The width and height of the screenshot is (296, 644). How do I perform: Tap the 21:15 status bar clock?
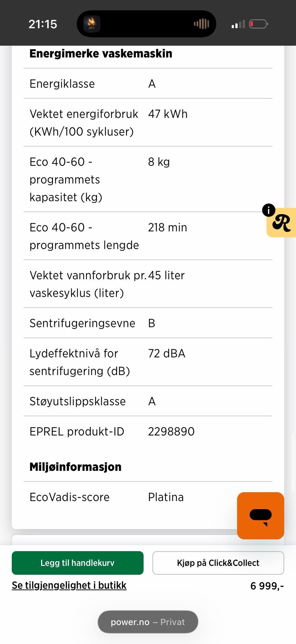[x=43, y=24]
